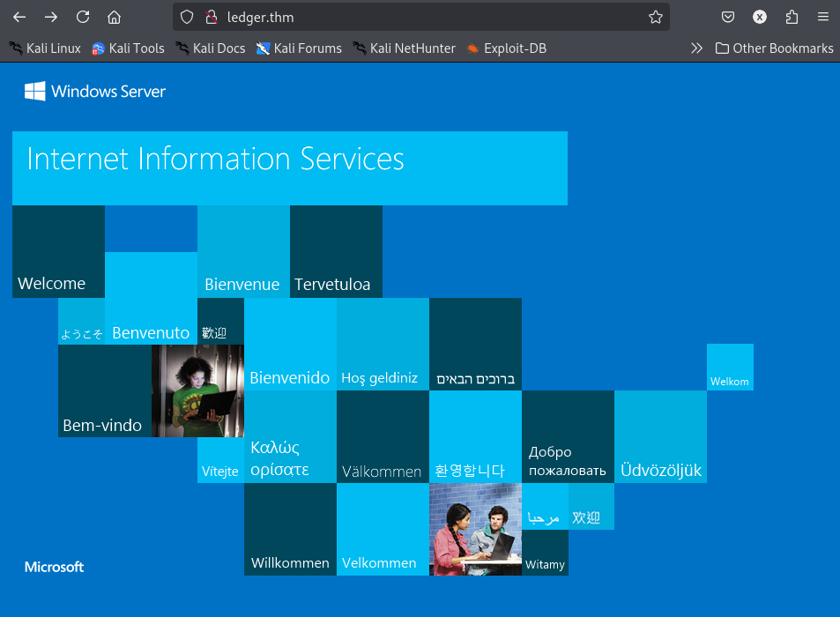
Task: Click the Internet Information Services banner
Action: pyautogui.click(x=290, y=168)
